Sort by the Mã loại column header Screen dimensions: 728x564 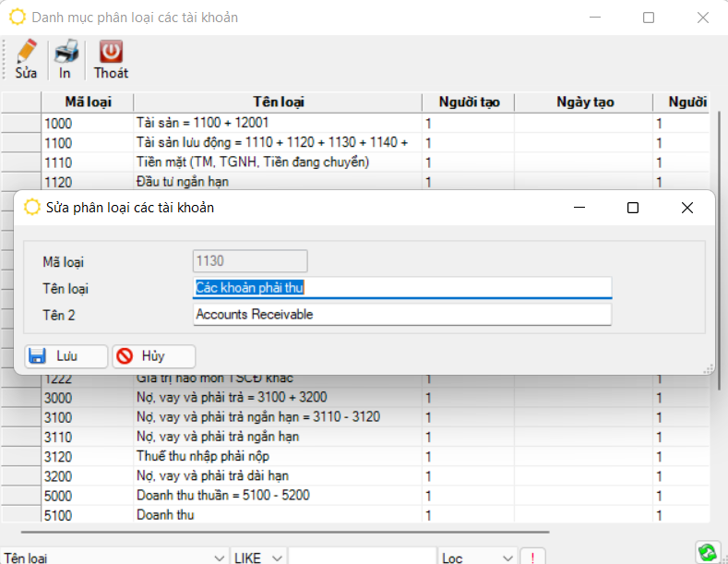pyautogui.click(x=88, y=102)
